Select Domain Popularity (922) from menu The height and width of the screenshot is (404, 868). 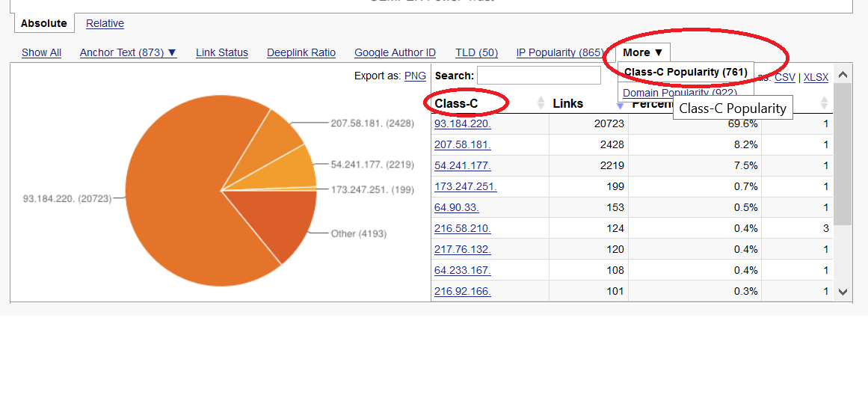click(680, 93)
